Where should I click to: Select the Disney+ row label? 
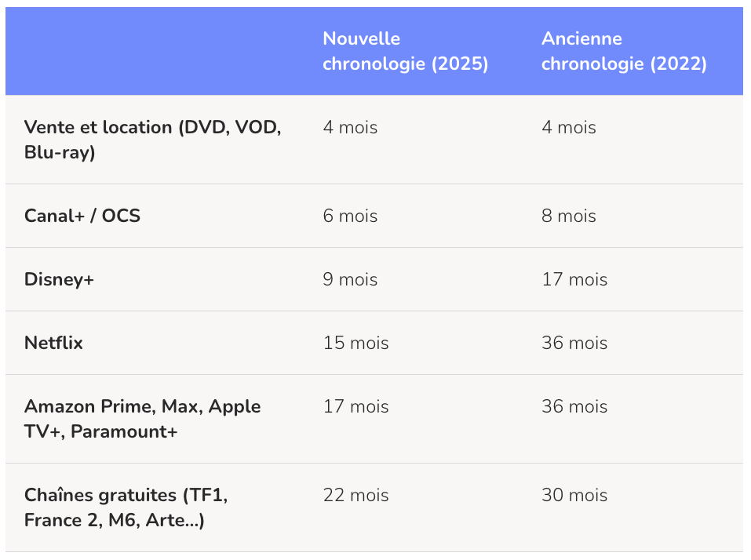tap(59, 279)
